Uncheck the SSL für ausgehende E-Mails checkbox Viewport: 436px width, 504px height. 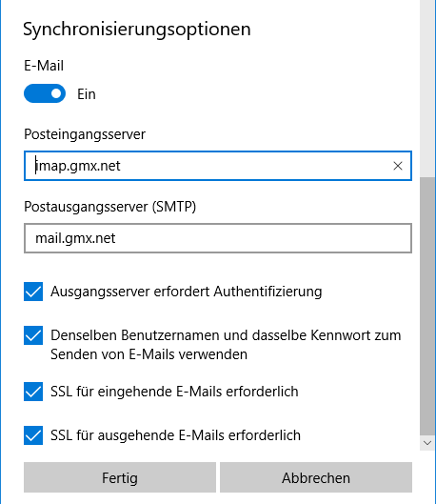pos(33,435)
